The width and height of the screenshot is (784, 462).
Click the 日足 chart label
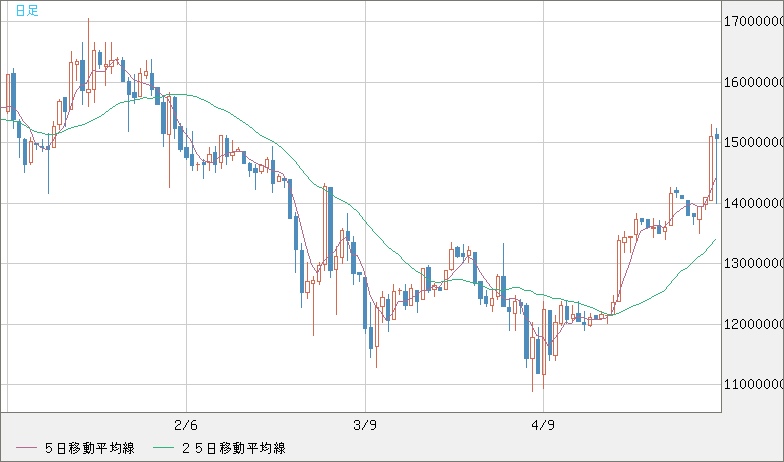[27, 10]
